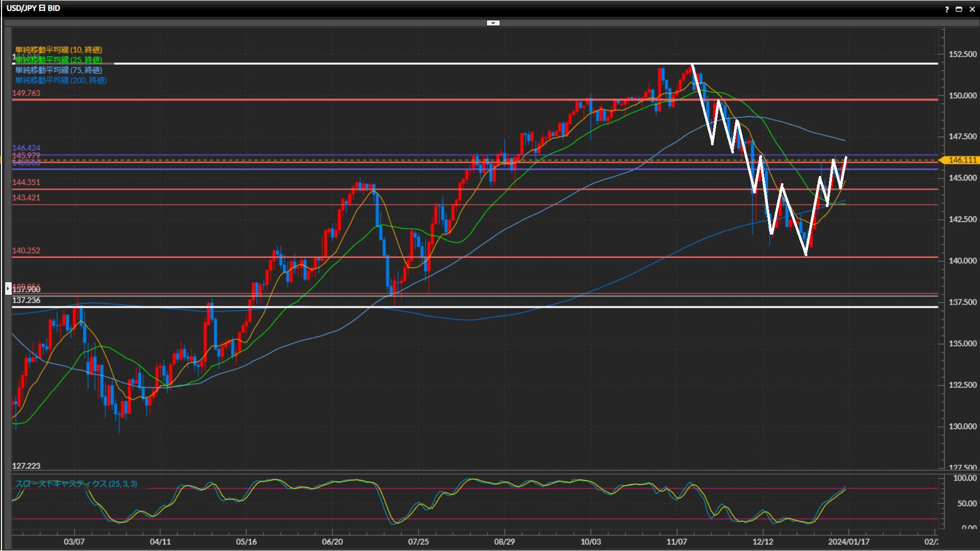Maximize the USD/JPY chart window
The width and height of the screenshot is (980, 551).
[959, 9]
